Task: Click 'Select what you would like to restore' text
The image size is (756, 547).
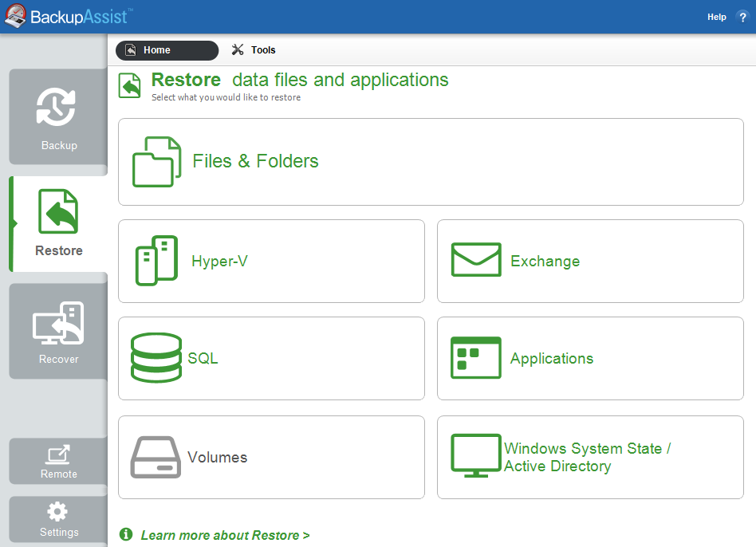Action: coord(226,97)
